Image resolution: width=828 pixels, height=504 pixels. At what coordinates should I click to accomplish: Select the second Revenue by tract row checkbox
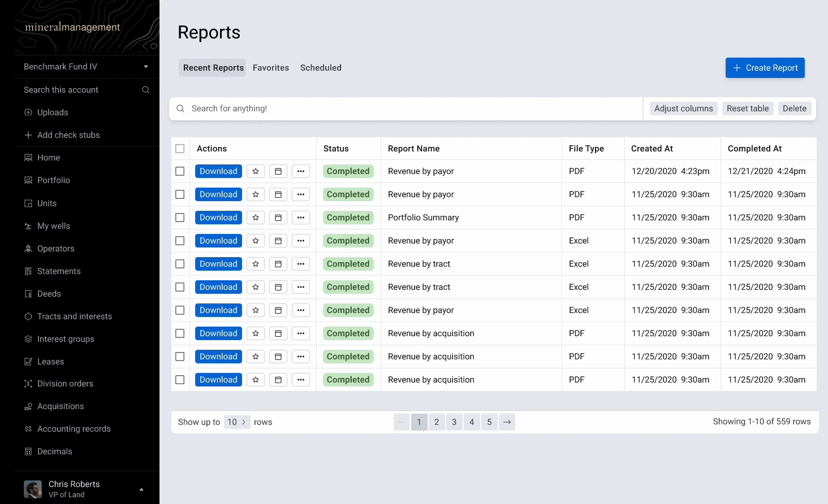coord(180,287)
